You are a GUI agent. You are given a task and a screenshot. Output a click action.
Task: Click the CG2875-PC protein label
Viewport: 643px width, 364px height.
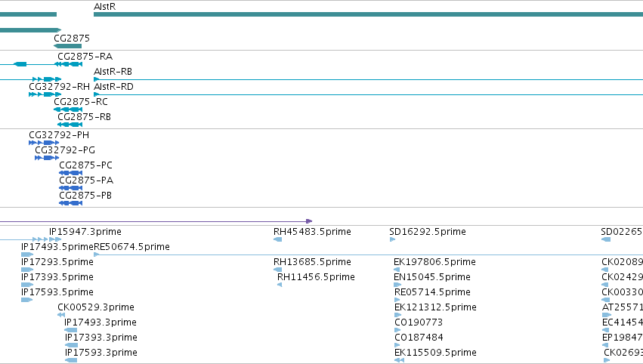tap(85, 165)
